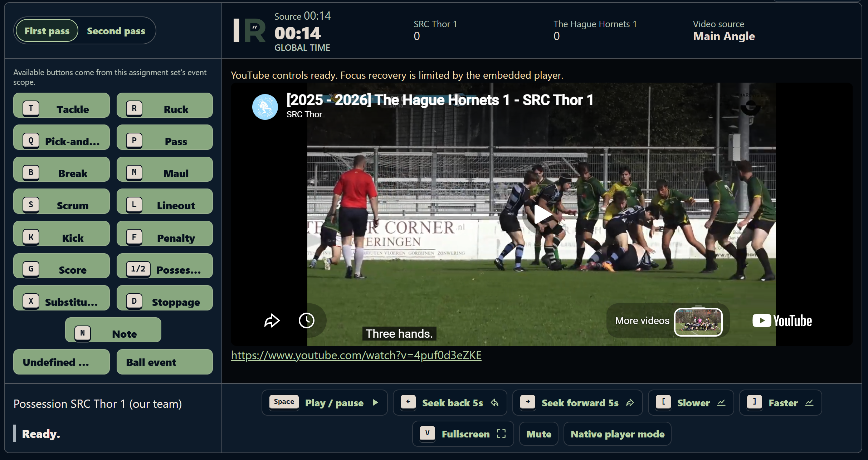Click the YouTube logo in player
Screen dimensions: 868x460
(x=782, y=321)
